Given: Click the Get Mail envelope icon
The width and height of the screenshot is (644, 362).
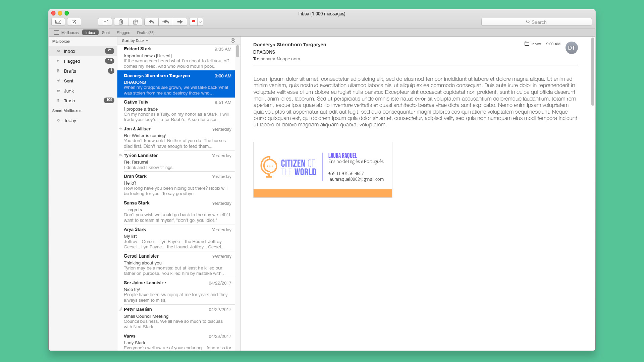Looking at the screenshot, I should pyautogui.click(x=58, y=22).
